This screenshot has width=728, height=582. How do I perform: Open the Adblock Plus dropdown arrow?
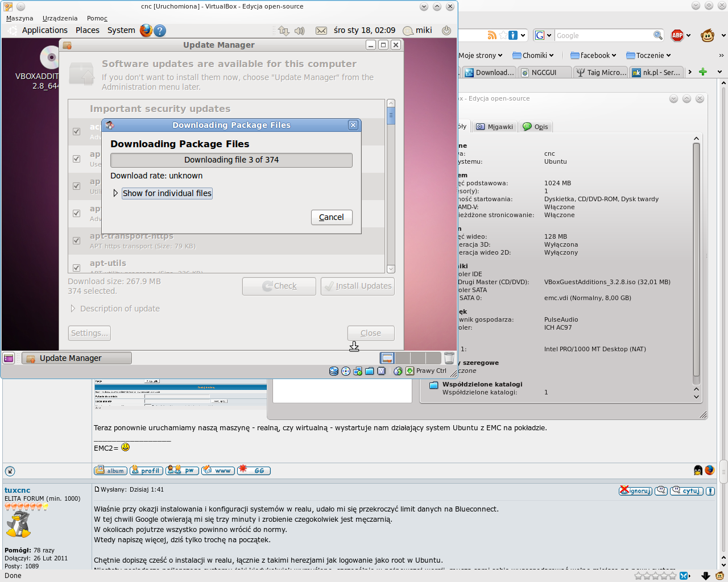pyautogui.click(x=688, y=36)
